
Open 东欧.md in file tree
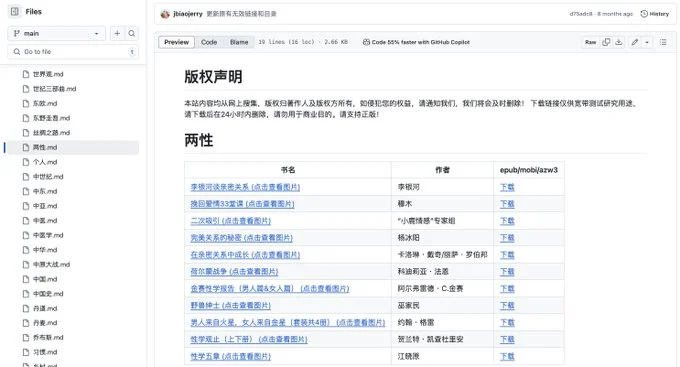(x=45, y=104)
